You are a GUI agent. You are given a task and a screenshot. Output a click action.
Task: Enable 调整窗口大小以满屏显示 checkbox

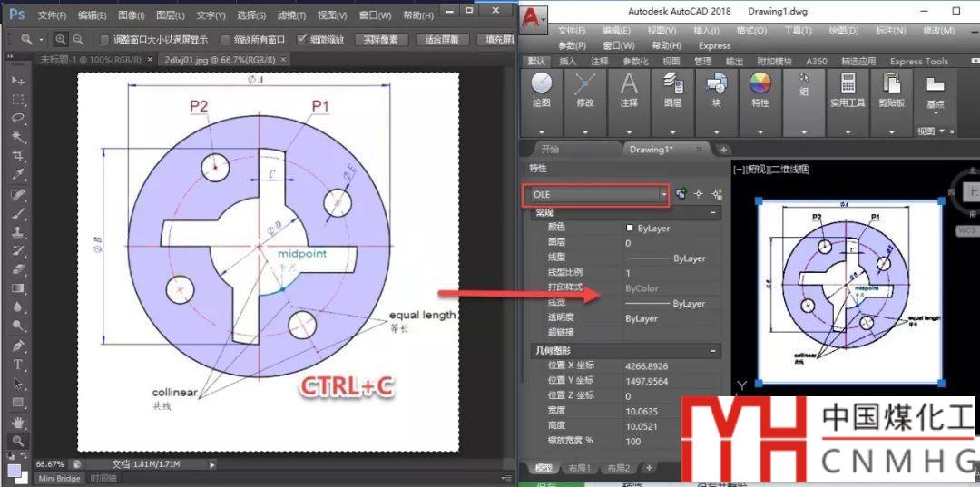tap(105, 40)
